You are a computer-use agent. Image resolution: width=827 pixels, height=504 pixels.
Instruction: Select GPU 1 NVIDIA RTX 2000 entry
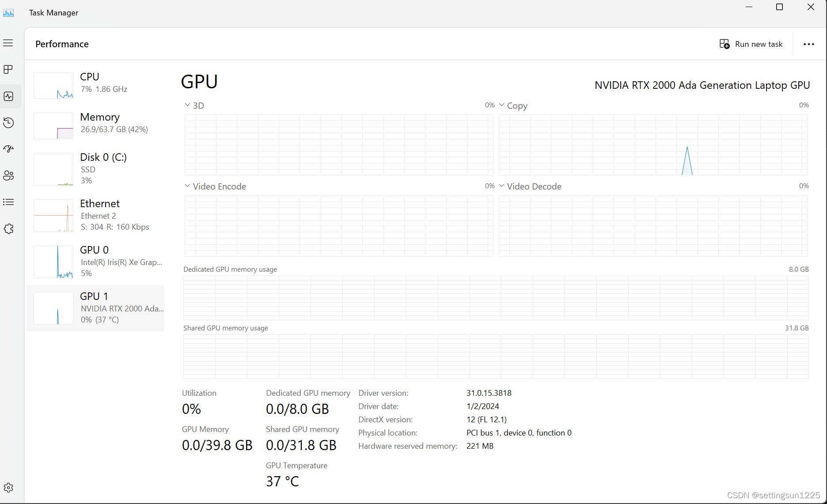pos(95,308)
